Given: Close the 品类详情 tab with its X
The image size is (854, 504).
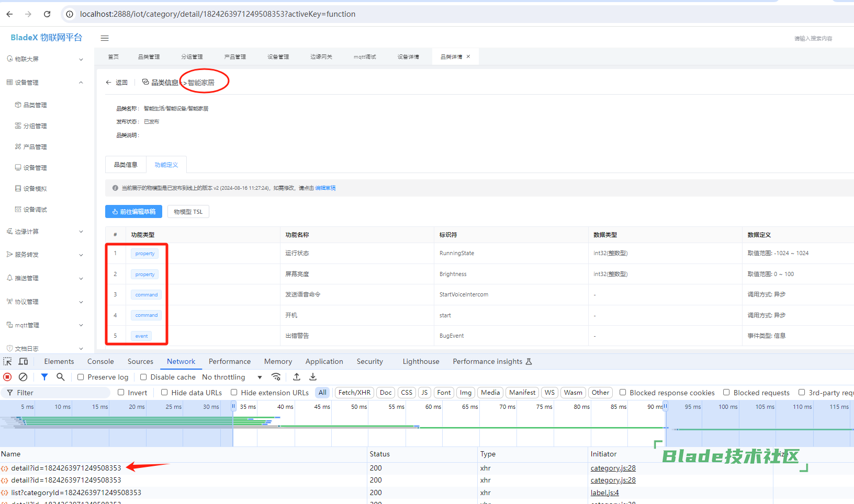Looking at the screenshot, I should [468, 56].
